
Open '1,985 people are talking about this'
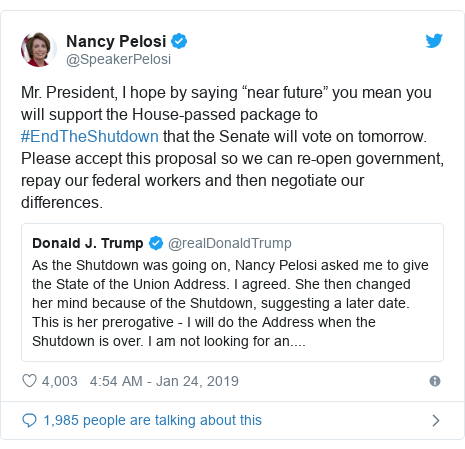153,420
